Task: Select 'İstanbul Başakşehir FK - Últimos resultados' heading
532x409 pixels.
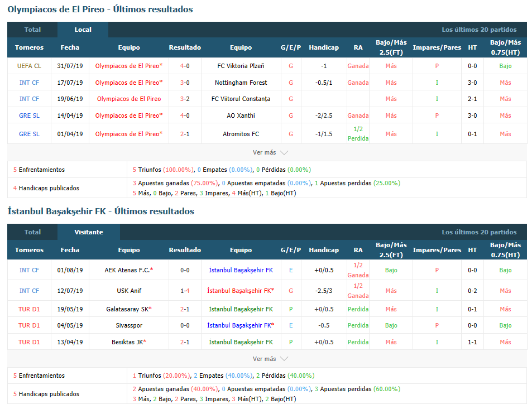Action: click(101, 211)
